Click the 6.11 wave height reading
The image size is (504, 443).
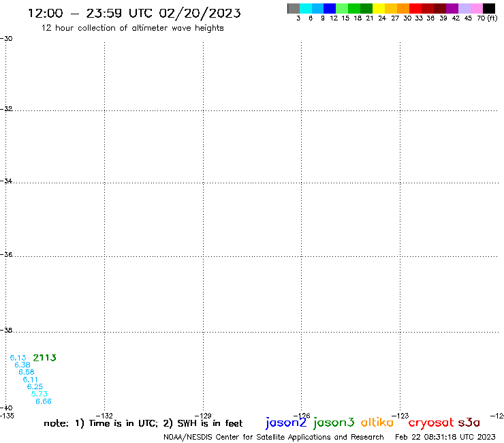31,380
